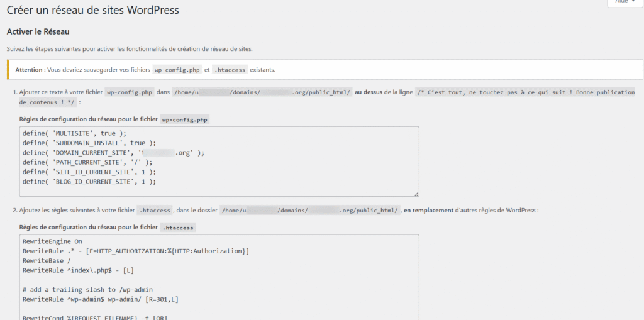Click inside the wp-config.php rules textarea
The height and width of the screenshot is (320, 644).
(x=219, y=162)
